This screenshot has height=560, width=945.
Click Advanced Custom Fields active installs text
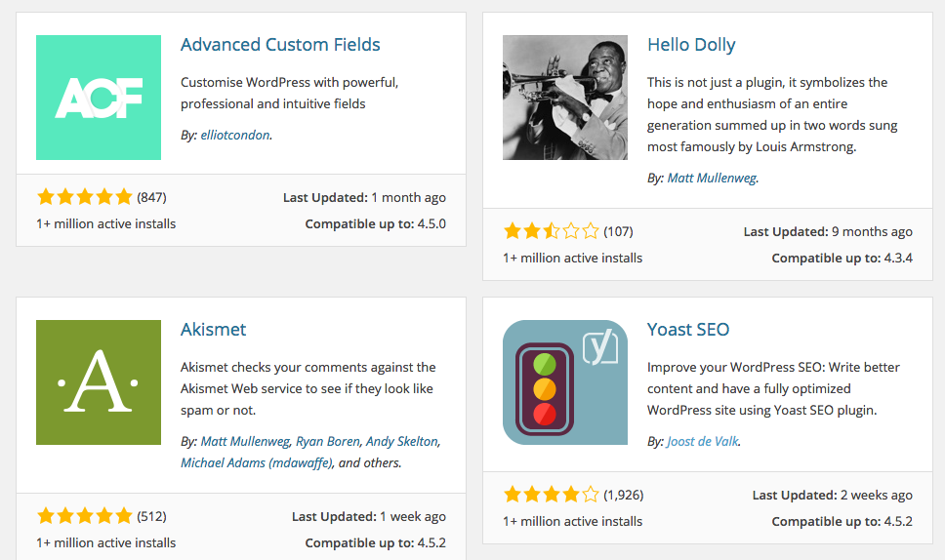point(106,224)
